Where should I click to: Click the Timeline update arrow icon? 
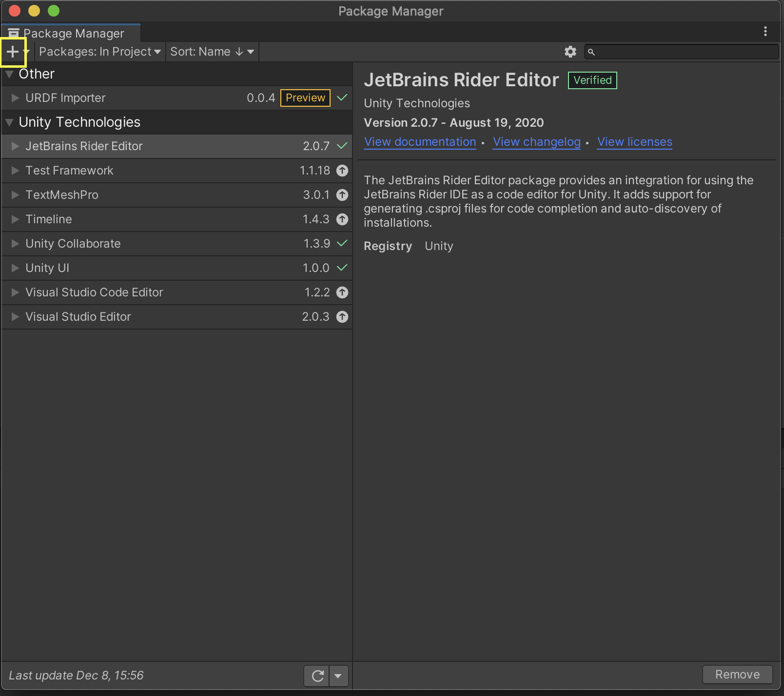tap(342, 219)
